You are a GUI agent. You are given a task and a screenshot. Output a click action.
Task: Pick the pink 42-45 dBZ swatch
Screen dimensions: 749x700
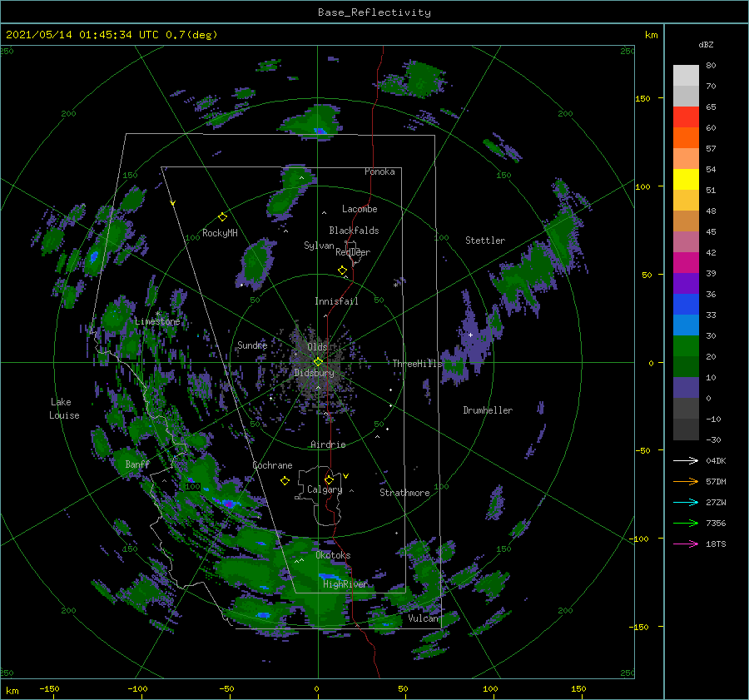(686, 242)
